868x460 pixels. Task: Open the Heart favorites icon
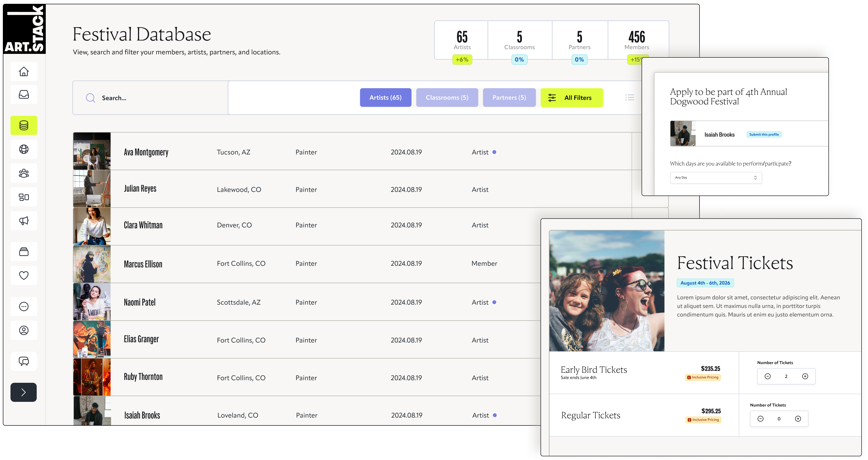point(24,275)
